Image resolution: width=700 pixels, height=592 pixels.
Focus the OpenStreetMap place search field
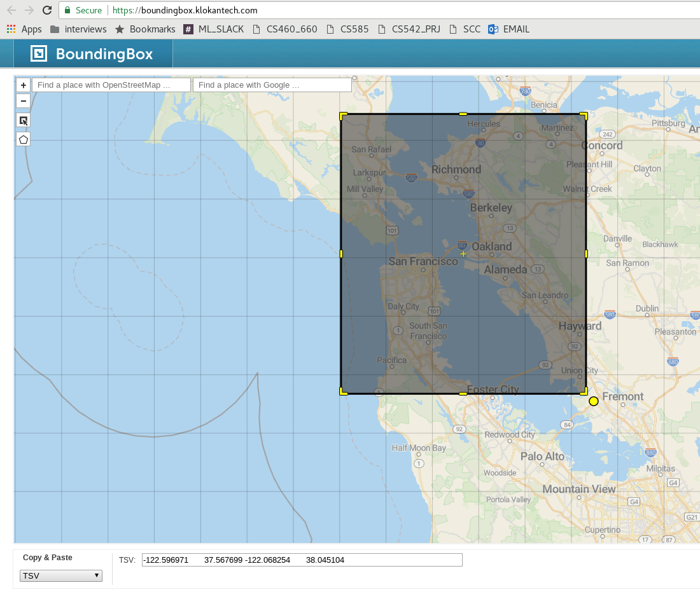pyautogui.click(x=111, y=85)
